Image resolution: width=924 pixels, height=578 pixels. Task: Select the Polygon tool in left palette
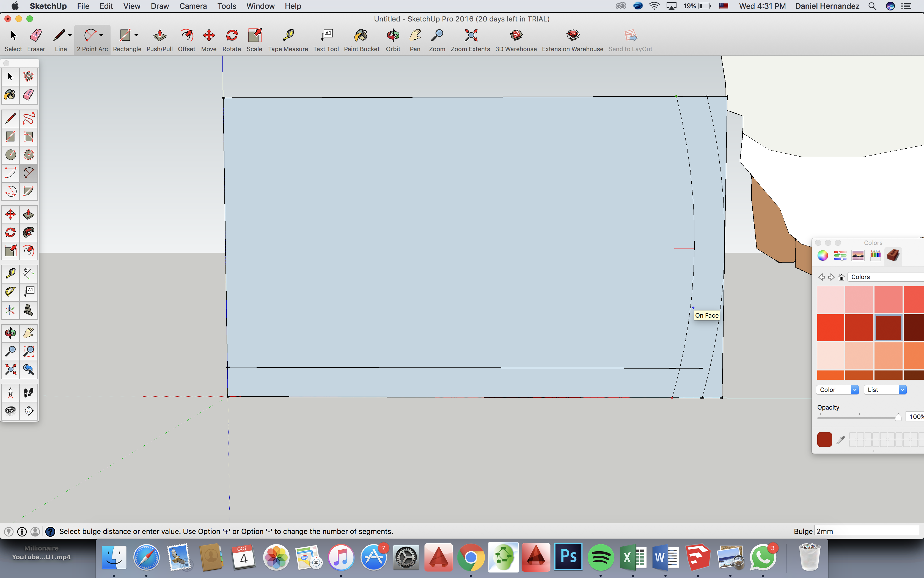coord(29,154)
